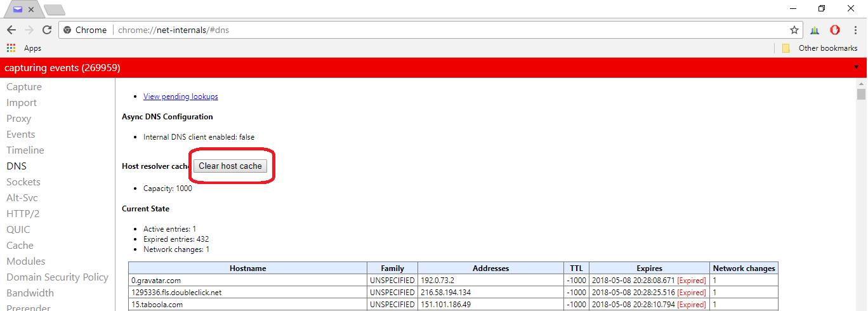Click the Clear host cache button
Screen dimensions: 868x311
[230, 166]
